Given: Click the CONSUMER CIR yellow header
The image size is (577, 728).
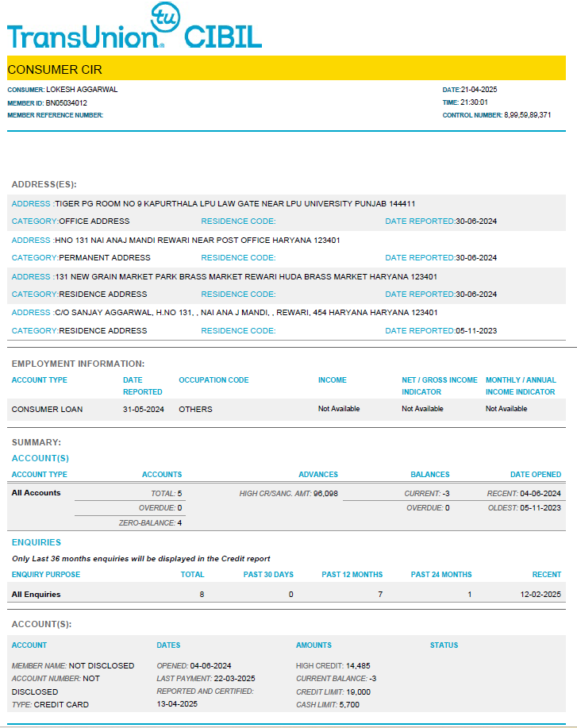Looking at the screenshot, I should 287,68.
